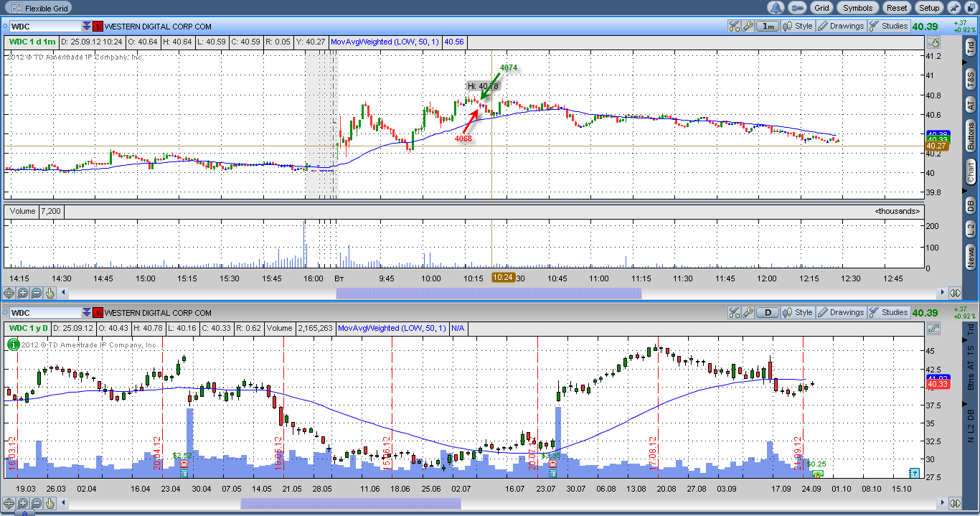Click the blue question mark icon on the lower chart axis
Viewport: 980px width, 516px height.
914,473
